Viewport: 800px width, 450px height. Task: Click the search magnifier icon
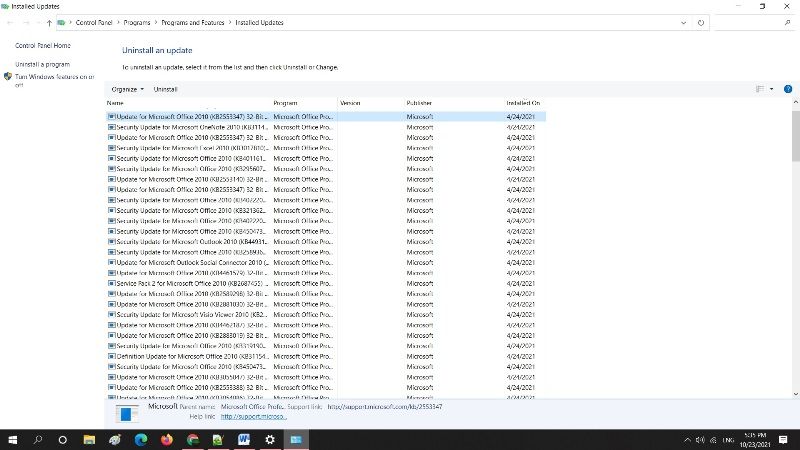tap(788, 22)
